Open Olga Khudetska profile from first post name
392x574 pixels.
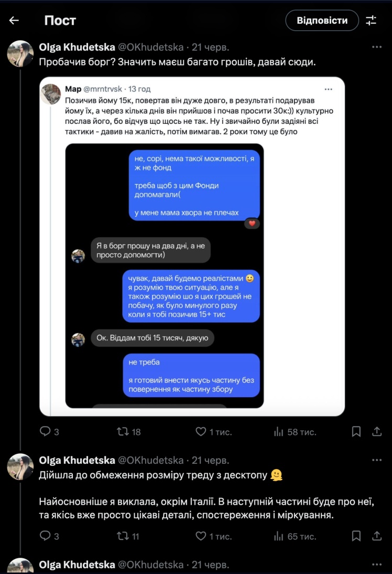click(x=77, y=47)
